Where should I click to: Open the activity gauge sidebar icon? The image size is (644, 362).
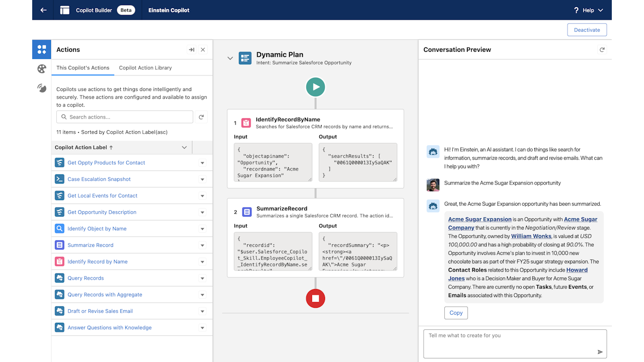click(x=42, y=88)
